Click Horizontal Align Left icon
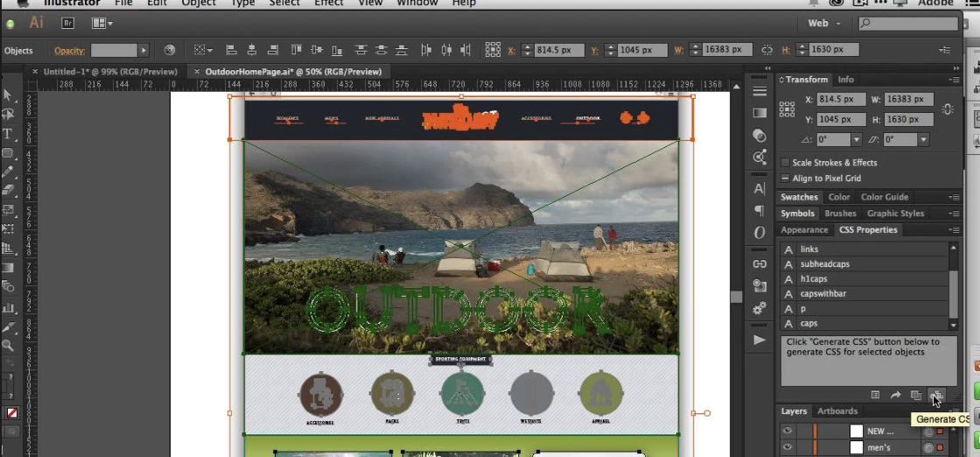This screenshot has width=980, height=457. click(231, 50)
